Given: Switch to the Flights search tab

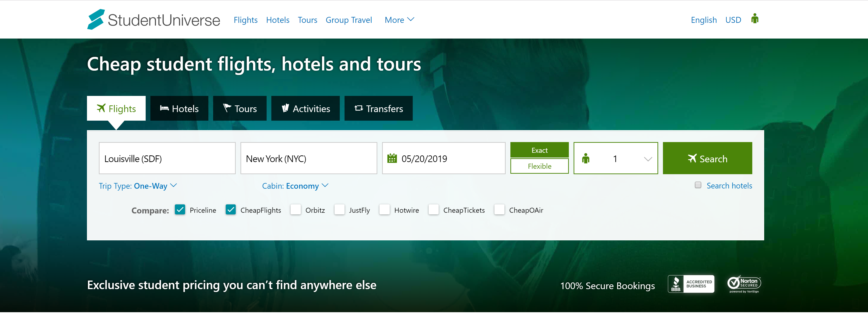Looking at the screenshot, I should click(116, 108).
